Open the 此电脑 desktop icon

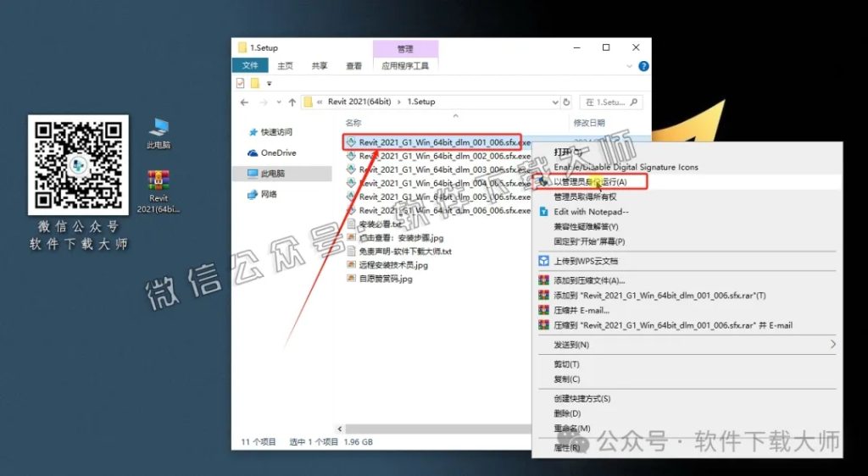point(159,133)
